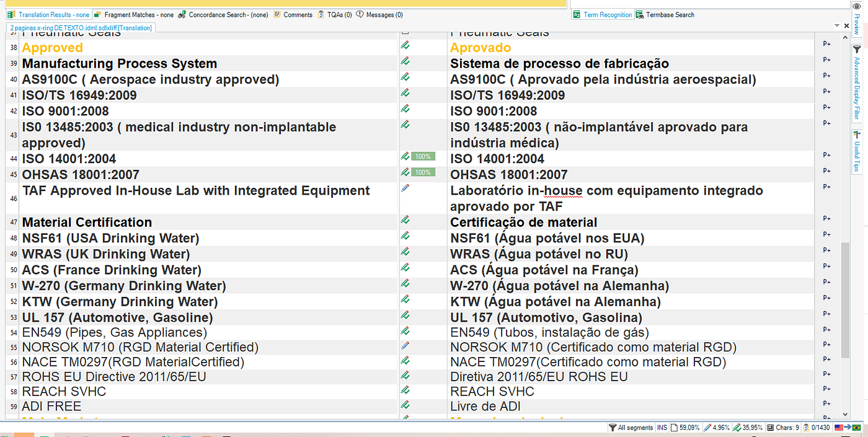Click target text 'Aprovado'
The height and width of the screenshot is (437, 868).
(x=480, y=48)
